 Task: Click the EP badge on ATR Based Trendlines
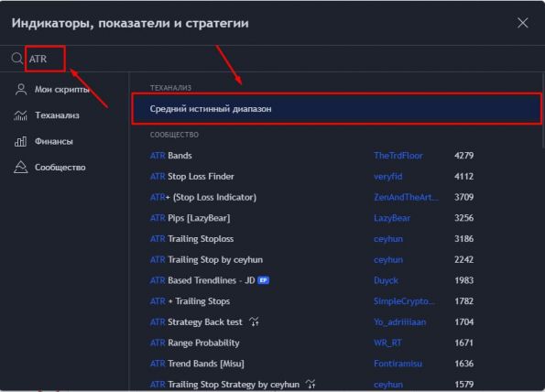[263, 280]
